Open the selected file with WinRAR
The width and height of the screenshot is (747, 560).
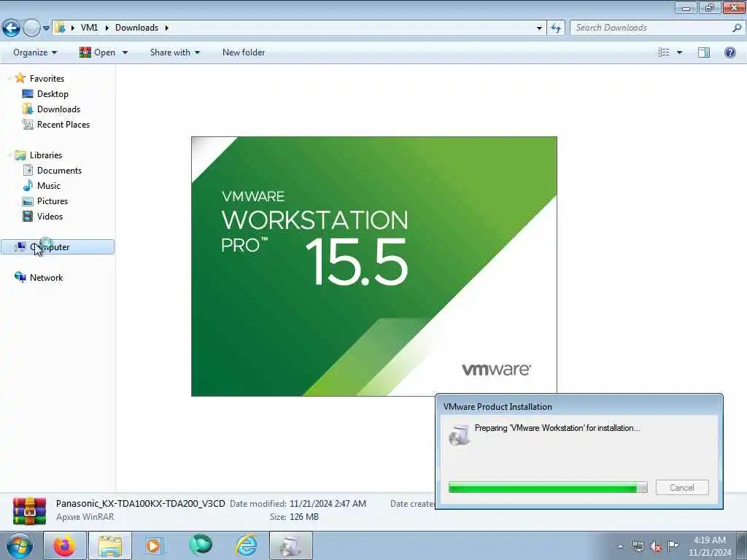(x=97, y=52)
